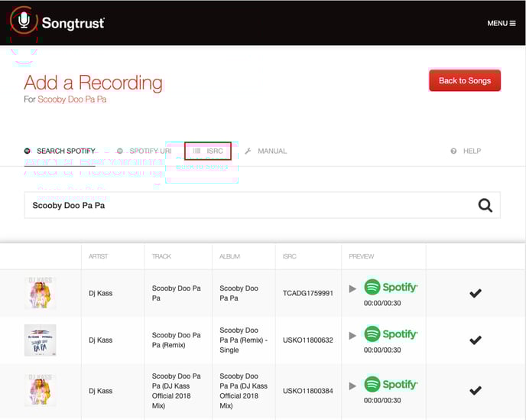Click album Scooby Doo Pa Pa (Remix) - Single

pyautogui.click(x=244, y=340)
